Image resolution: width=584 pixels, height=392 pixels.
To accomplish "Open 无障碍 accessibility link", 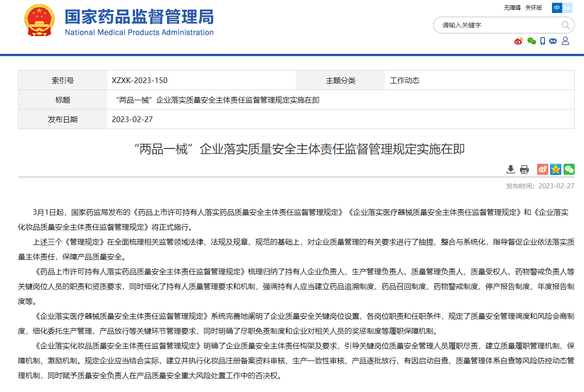I will tap(512, 8).
